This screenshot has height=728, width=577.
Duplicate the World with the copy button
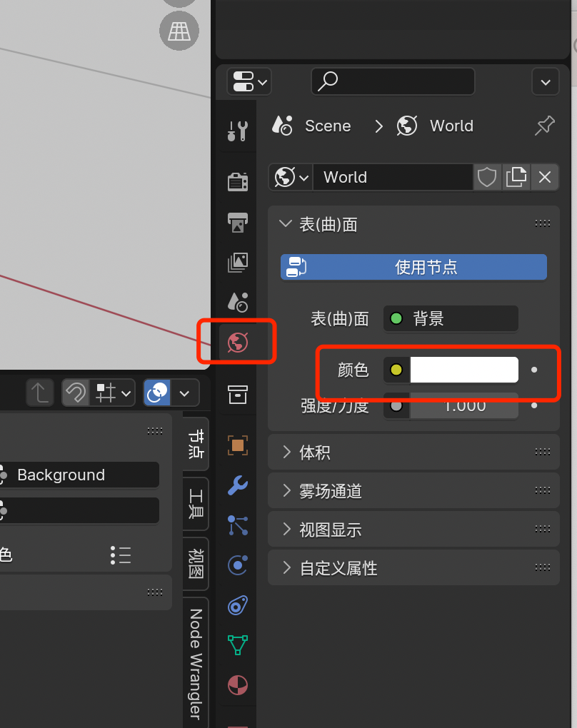[x=516, y=177]
